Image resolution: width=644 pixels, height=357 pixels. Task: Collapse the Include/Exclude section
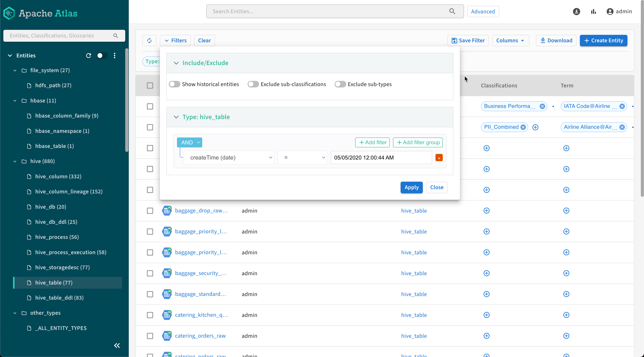pos(176,63)
